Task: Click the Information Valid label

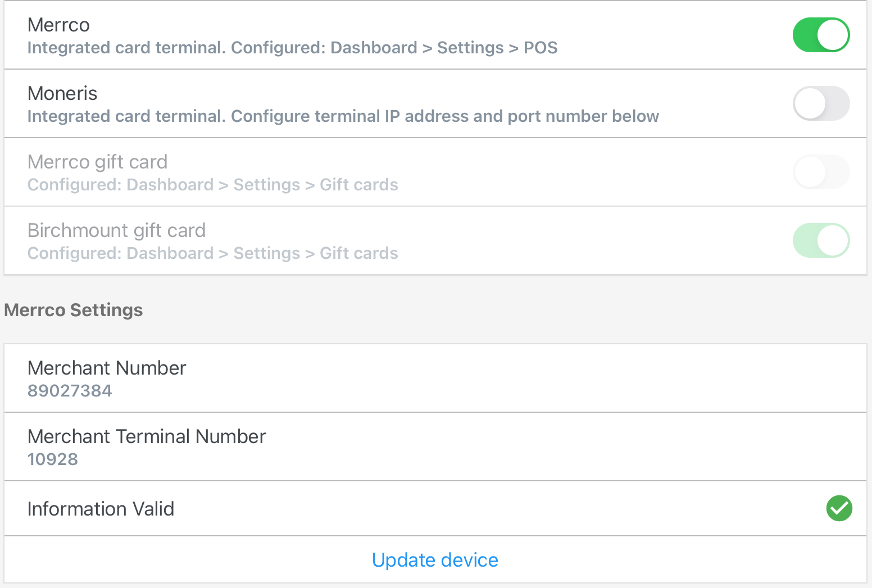Action: [x=101, y=509]
